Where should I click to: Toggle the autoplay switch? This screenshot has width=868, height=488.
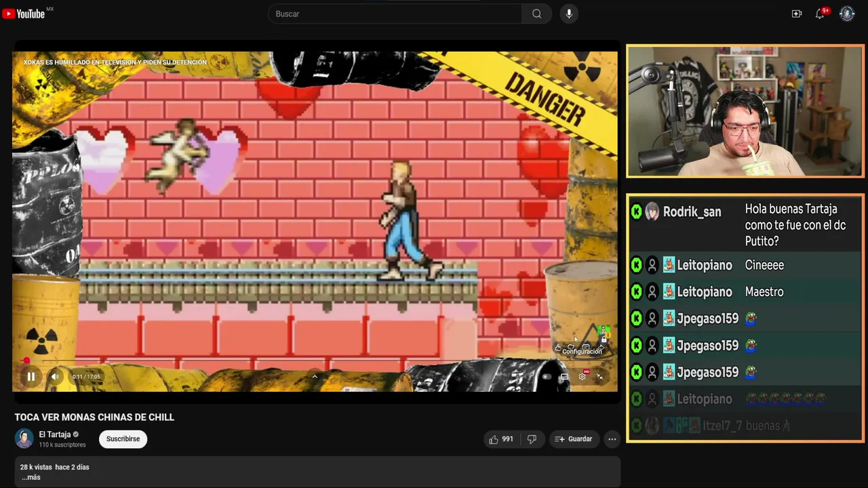click(547, 377)
